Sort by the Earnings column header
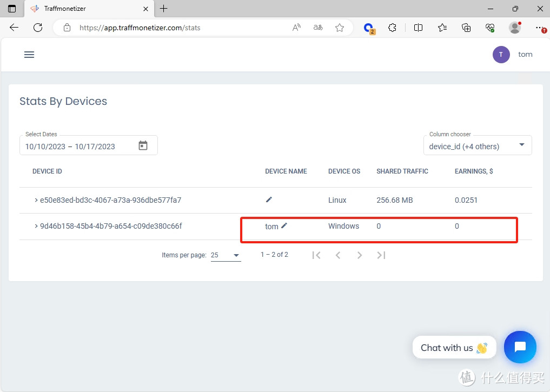 click(x=473, y=171)
